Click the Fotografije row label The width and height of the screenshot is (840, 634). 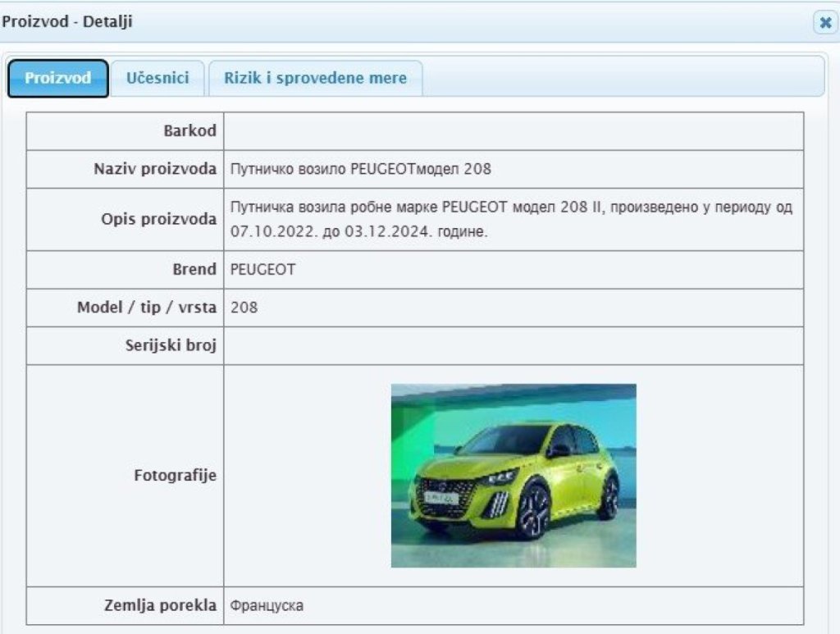pyautogui.click(x=175, y=476)
